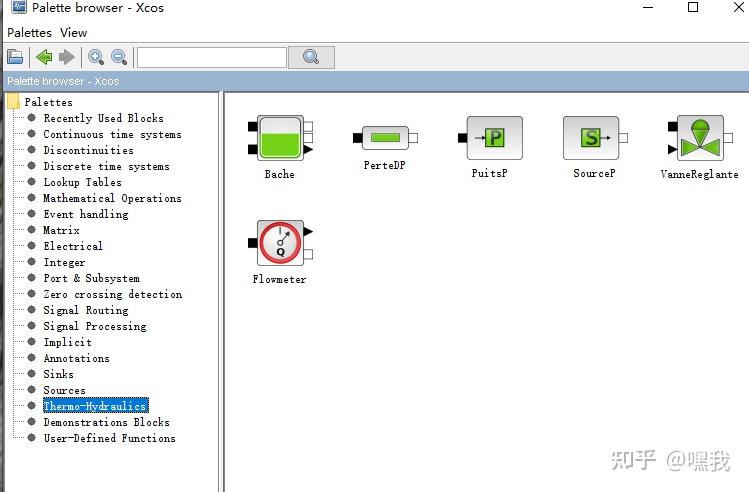Pick the PuitsP block
Image resolution: width=749 pixels, height=492 pixels.
pos(490,138)
